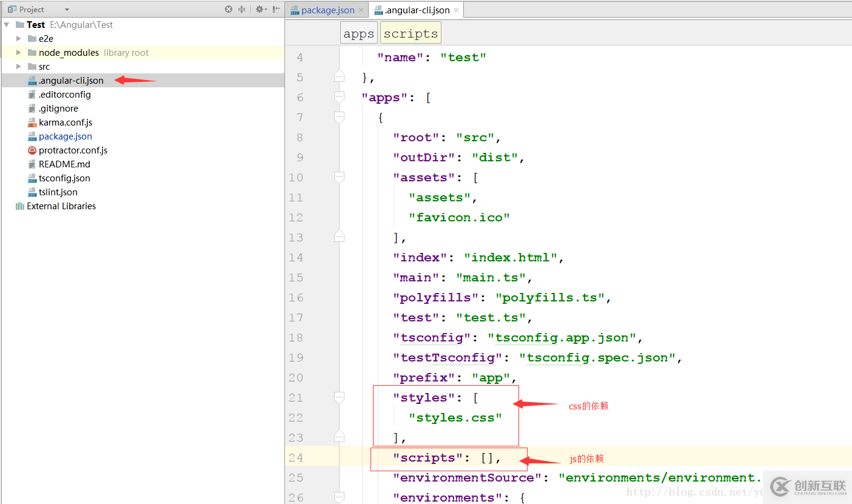This screenshot has width=852, height=504.
Task: Click the scroll from source target icon
Action: coord(229,9)
